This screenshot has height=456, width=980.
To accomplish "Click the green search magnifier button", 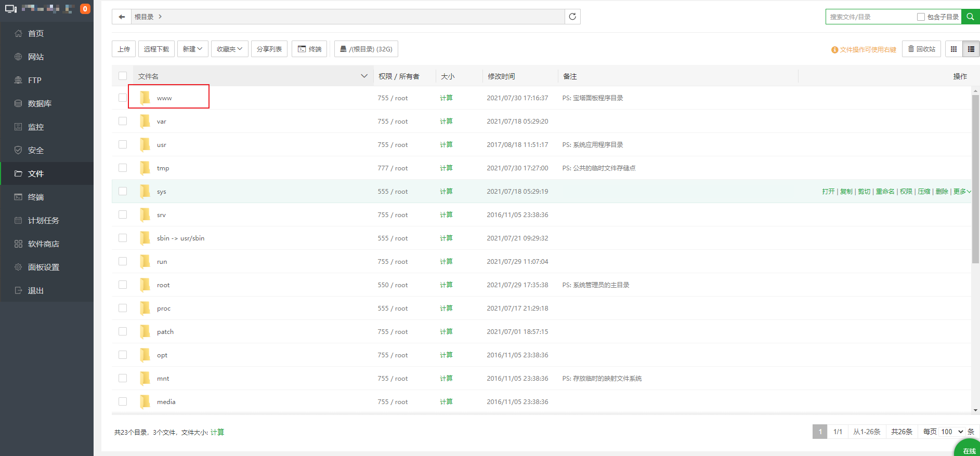I will pos(970,17).
